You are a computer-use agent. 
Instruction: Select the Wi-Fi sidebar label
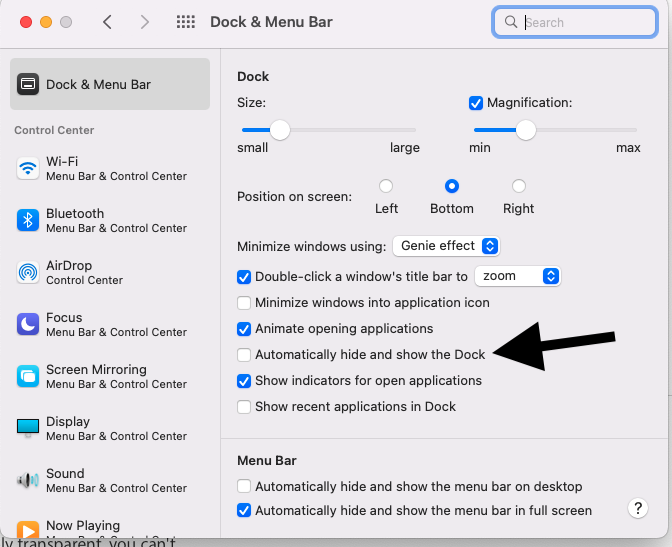click(x=62, y=161)
